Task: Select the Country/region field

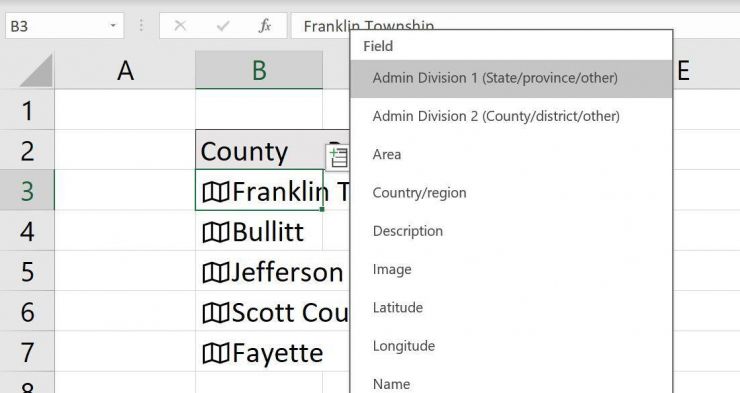Action: [511, 193]
